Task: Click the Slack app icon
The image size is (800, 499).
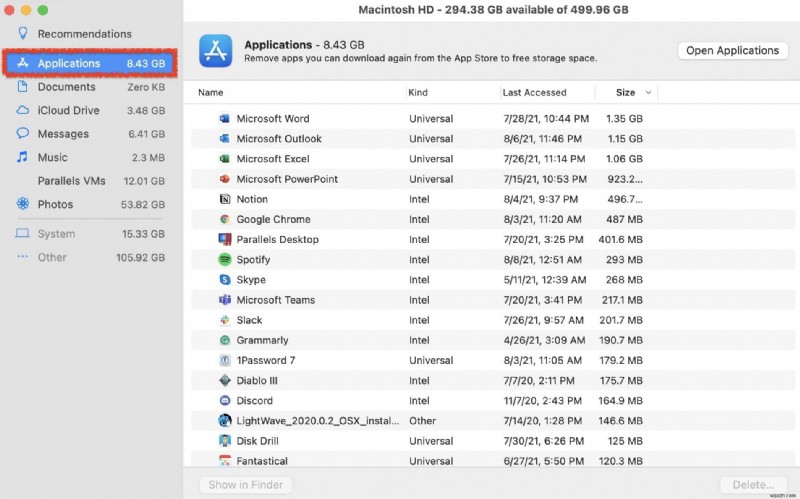Action: pos(224,320)
